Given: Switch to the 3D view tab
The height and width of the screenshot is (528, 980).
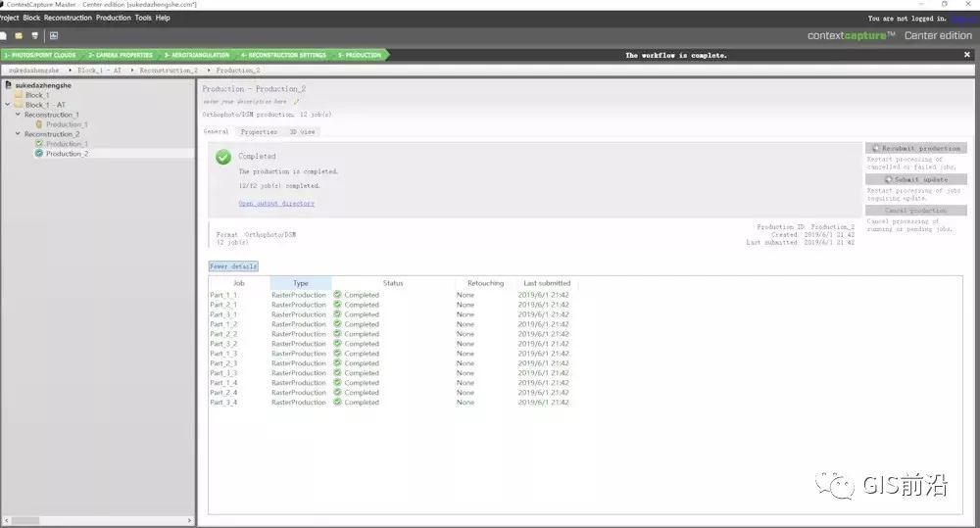Looking at the screenshot, I should (x=302, y=131).
